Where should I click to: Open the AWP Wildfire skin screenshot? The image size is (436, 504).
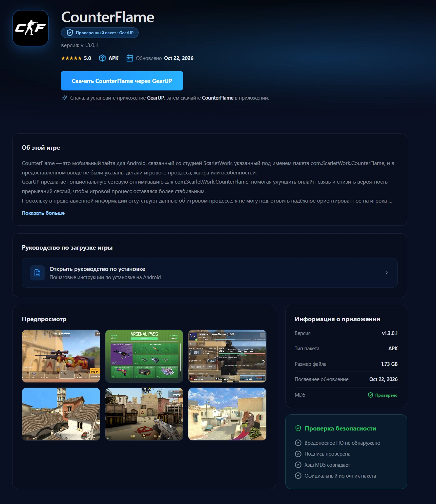point(61,356)
